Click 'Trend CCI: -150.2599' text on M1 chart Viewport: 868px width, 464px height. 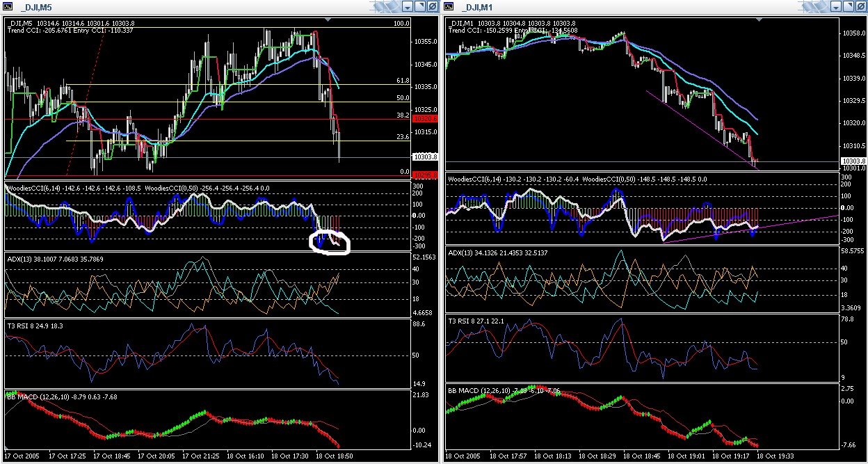click(479, 31)
